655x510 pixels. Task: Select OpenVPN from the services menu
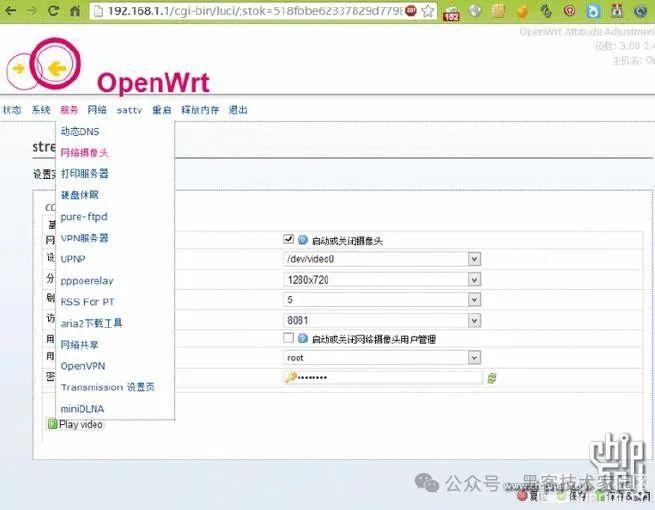83,366
